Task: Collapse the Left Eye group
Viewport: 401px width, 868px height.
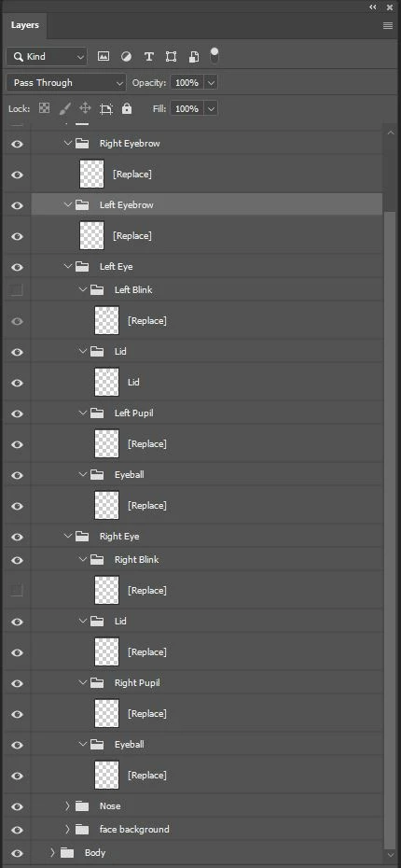Action: [68, 267]
